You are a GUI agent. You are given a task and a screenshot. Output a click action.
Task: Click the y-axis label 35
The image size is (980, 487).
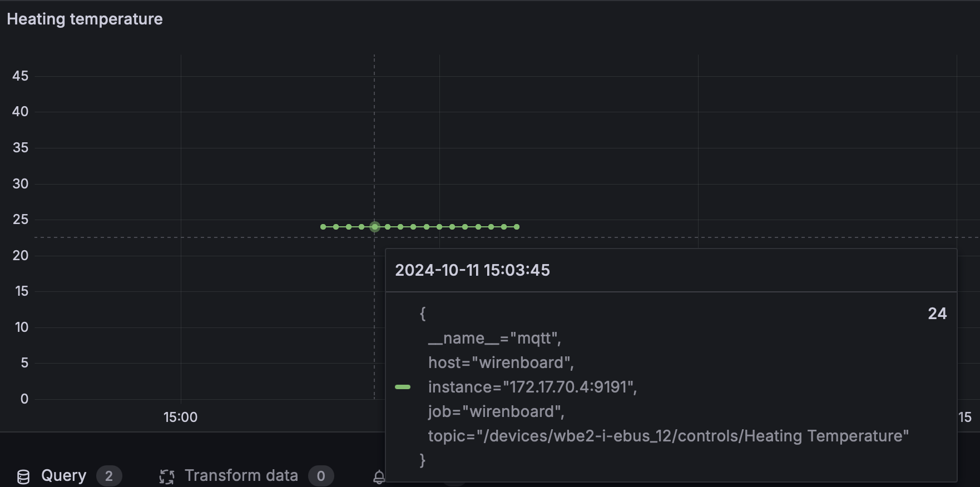pos(21,148)
